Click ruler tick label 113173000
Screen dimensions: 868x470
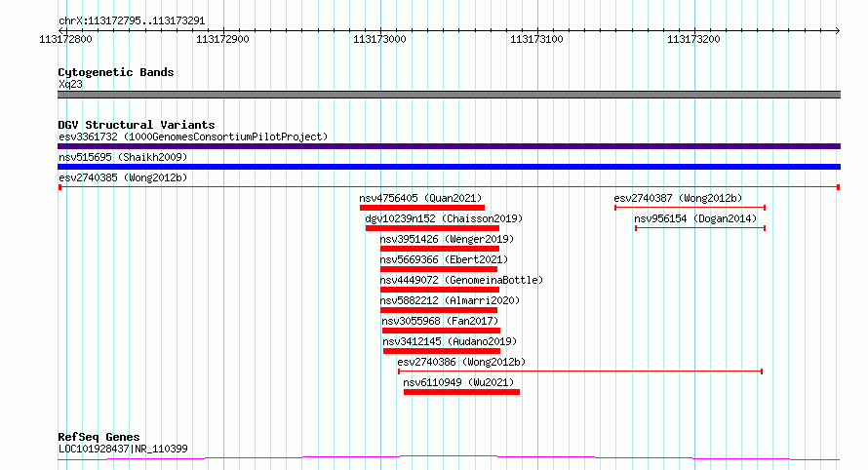[379, 39]
